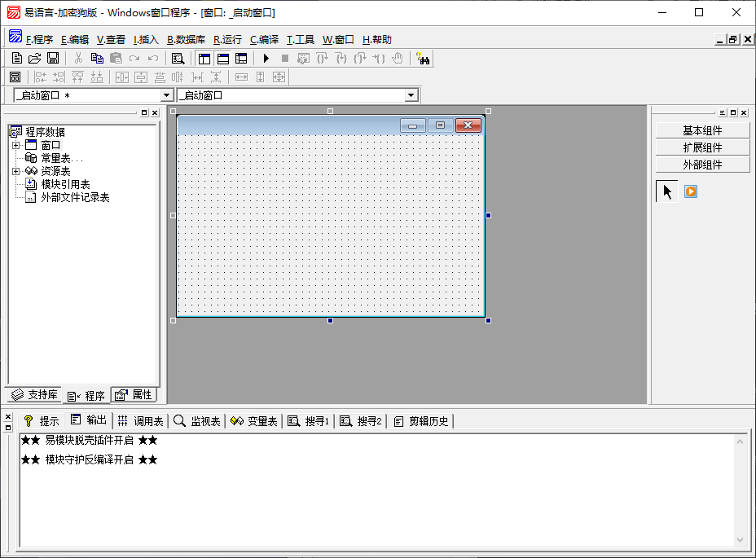Select 模块引用表 in the program tree

pos(65,184)
